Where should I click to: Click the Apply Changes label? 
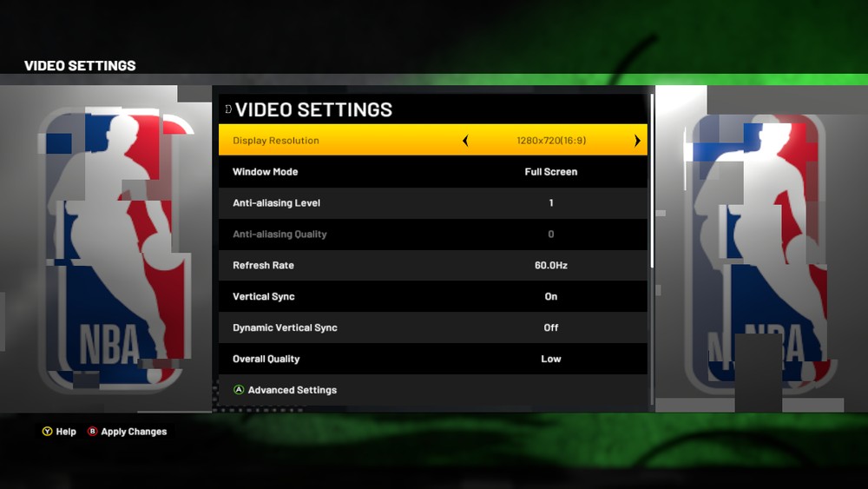pyautogui.click(x=134, y=432)
